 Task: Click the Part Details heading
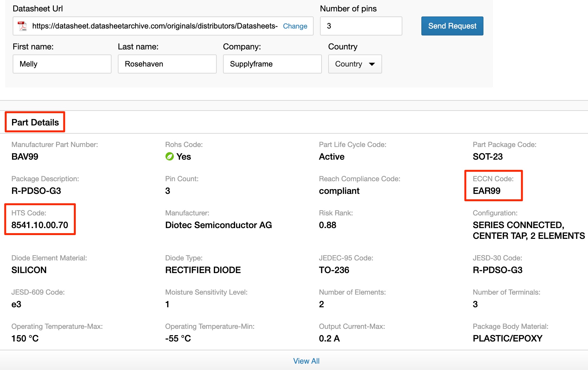coord(35,122)
